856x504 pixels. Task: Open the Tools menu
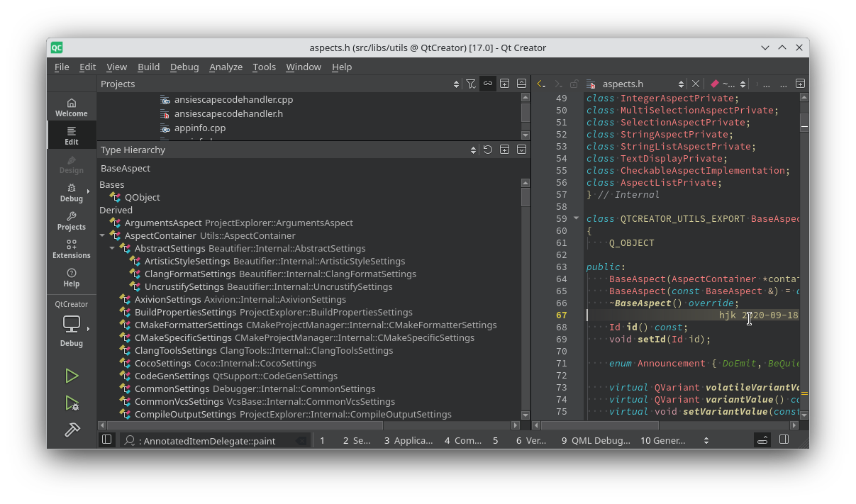[264, 67]
